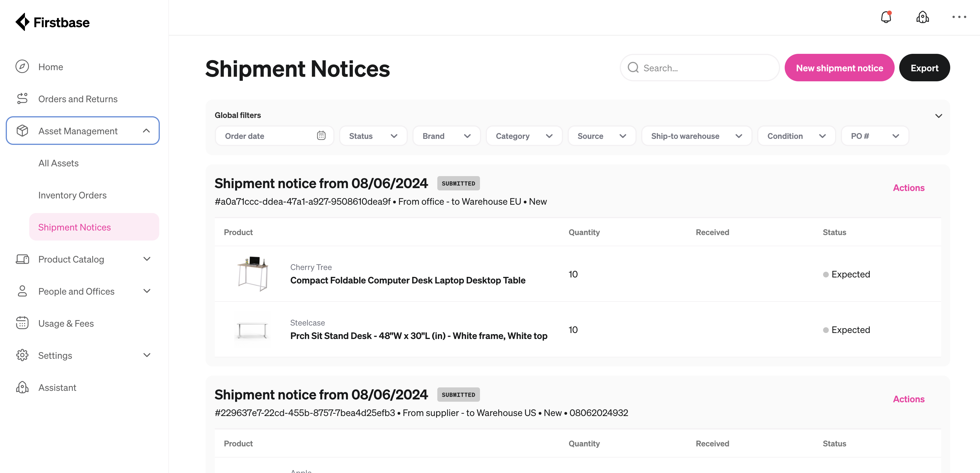Select All Assets in the sidebar
Screen dimensions: 980x473
point(58,163)
